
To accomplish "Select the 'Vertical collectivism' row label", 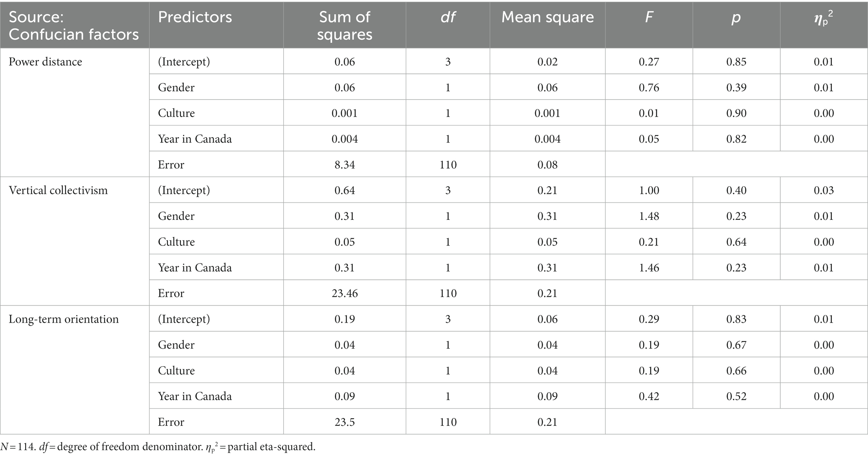I will coord(58,190).
